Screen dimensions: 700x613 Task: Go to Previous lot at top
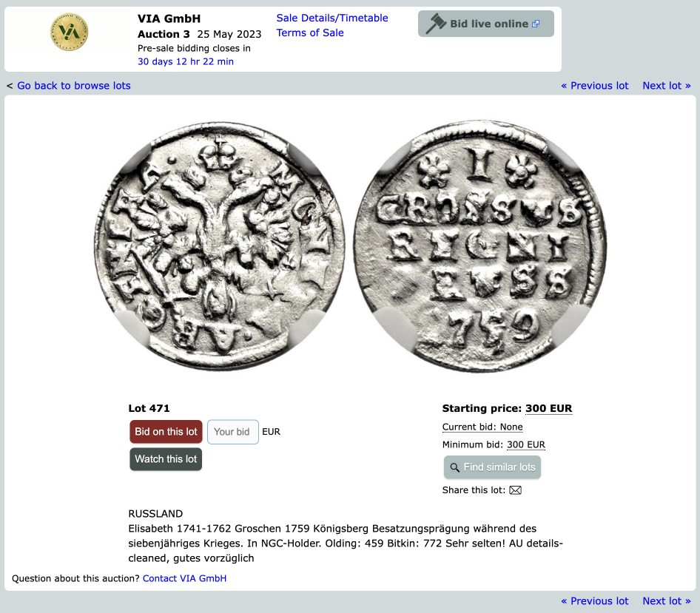click(595, 86)
